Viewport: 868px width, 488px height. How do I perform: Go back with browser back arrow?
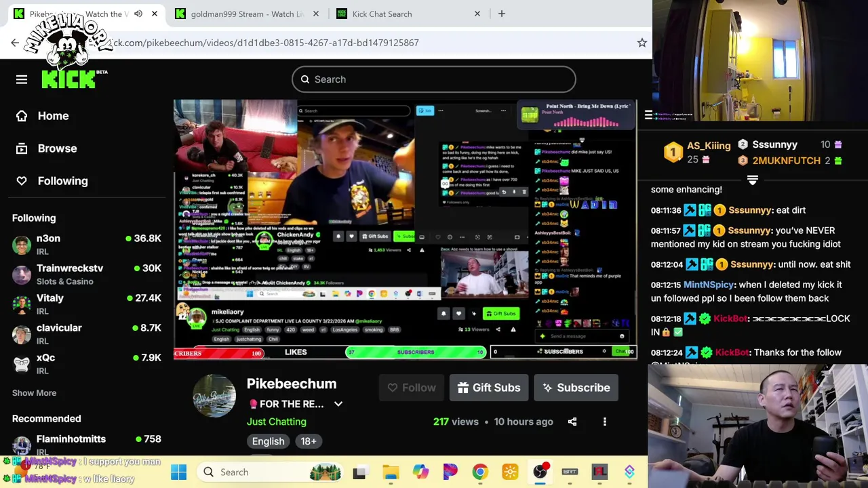point(15,43)
